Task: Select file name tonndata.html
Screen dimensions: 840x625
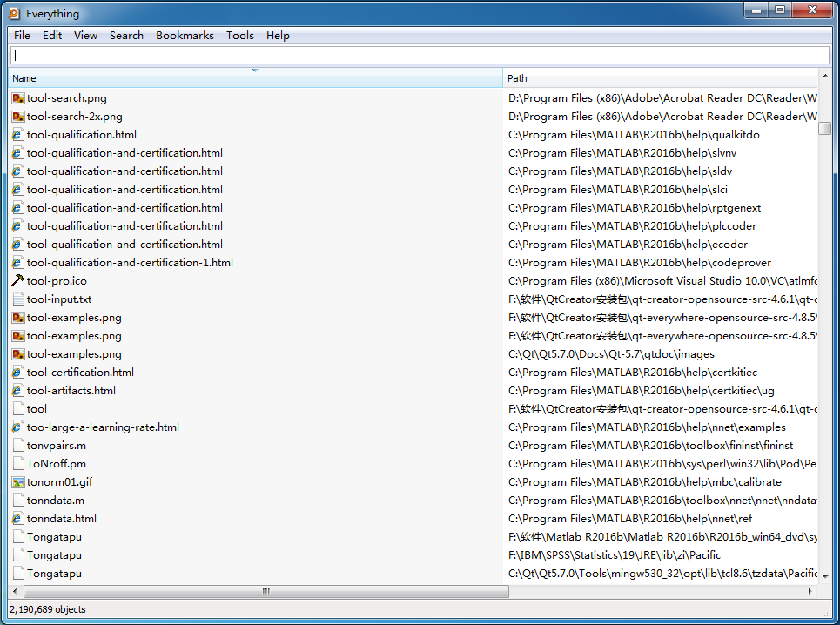Action: (62, 519)
